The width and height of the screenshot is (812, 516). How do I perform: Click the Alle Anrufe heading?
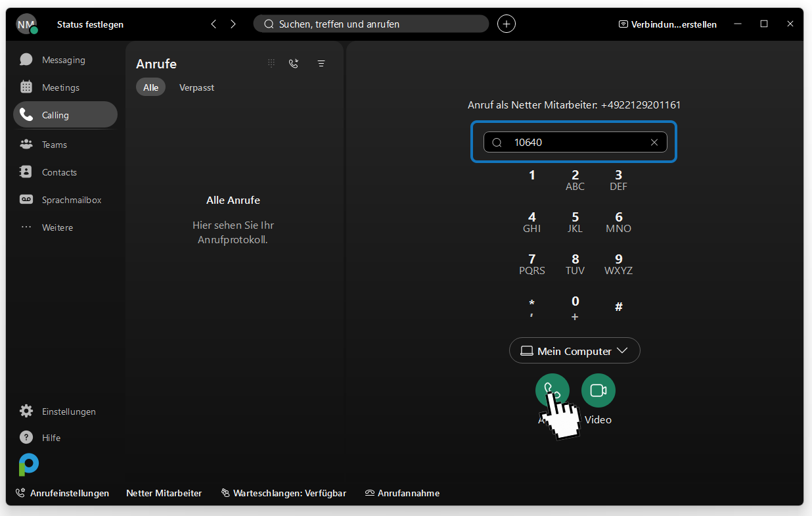tap(233, 200)
